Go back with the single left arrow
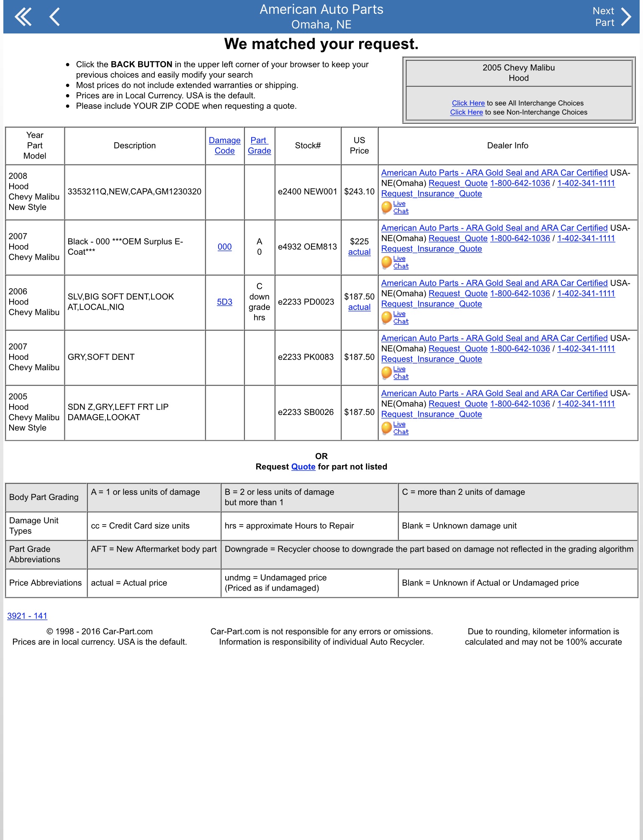 point(55,17)
